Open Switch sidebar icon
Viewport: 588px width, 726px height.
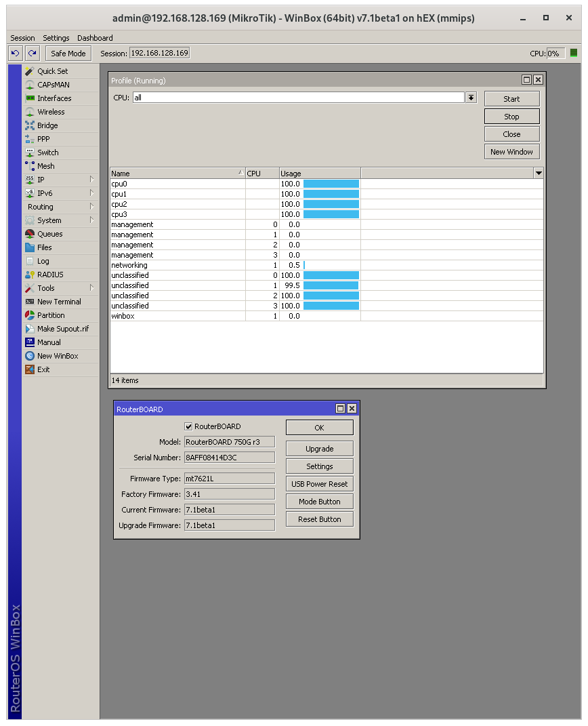point(30,153)
